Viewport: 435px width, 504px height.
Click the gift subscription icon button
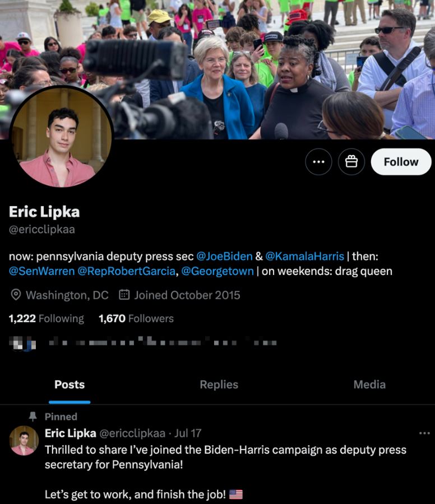351,162
